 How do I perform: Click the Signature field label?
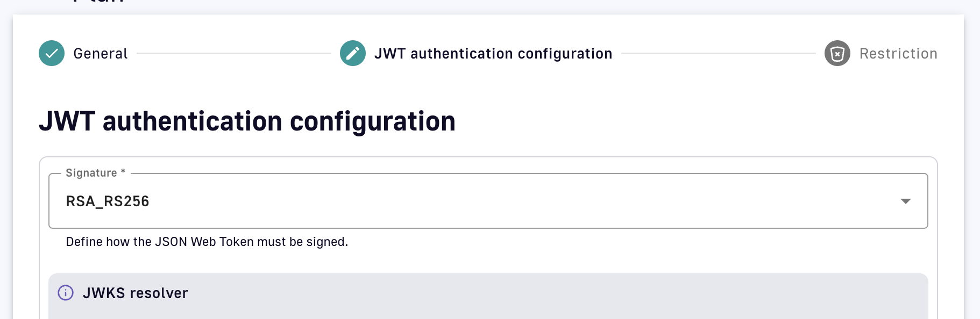(91, 173)
